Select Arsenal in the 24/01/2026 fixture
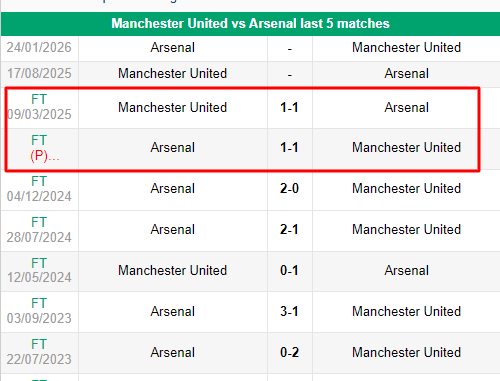500x381 pixels. tap(173, 48)
